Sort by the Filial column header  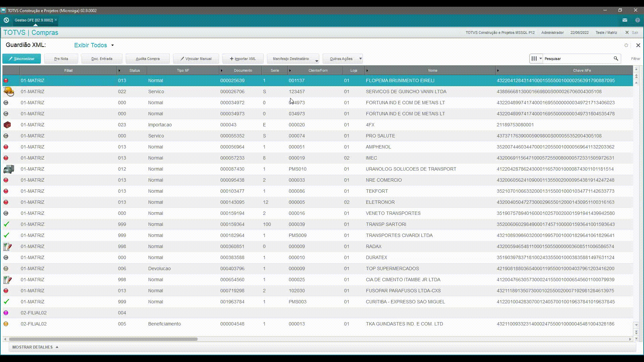(x=68, y=70)
